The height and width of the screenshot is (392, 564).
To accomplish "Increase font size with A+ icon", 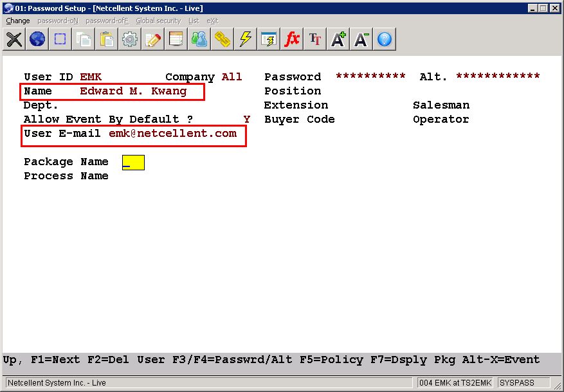I will point(338,39).
